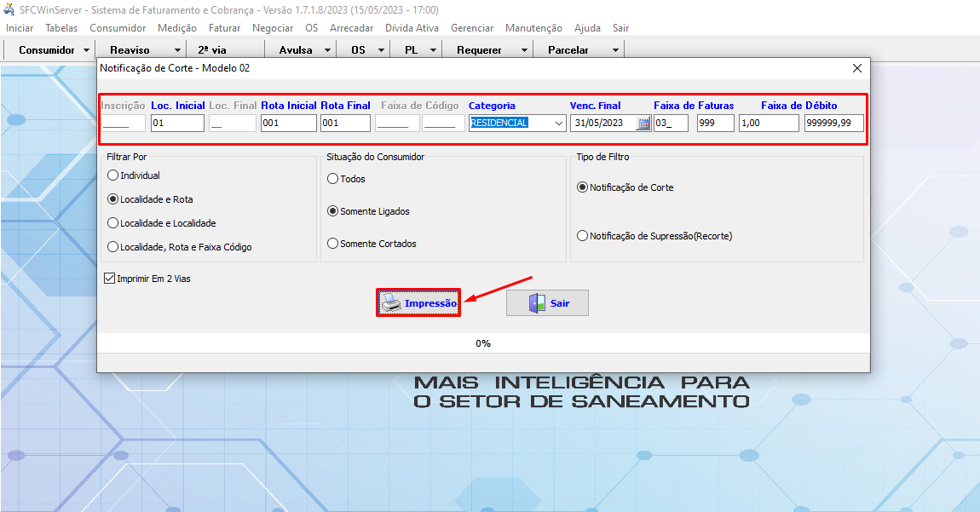
Task: Click the Loc. Inicial input field
Action: pos(177,124)
